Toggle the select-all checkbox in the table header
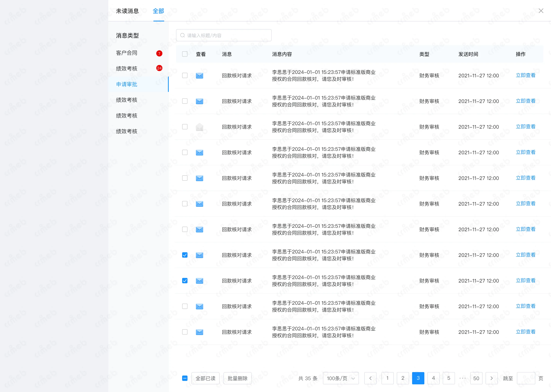This screenshot has height=392, width=551. [185, 54]
